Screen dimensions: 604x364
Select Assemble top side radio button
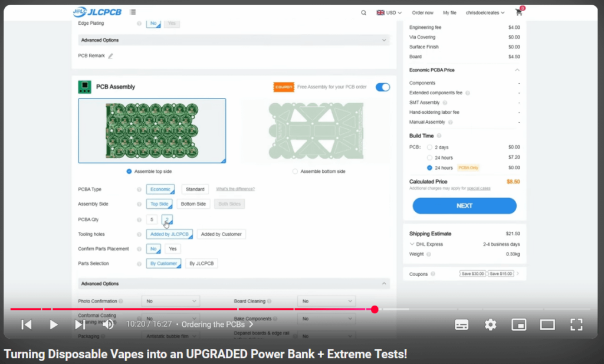point(129,172)
